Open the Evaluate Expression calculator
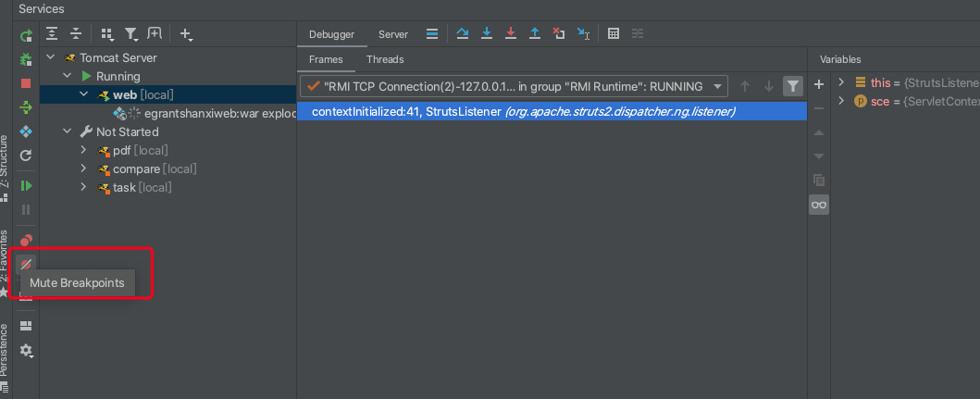 coord(613,34)
